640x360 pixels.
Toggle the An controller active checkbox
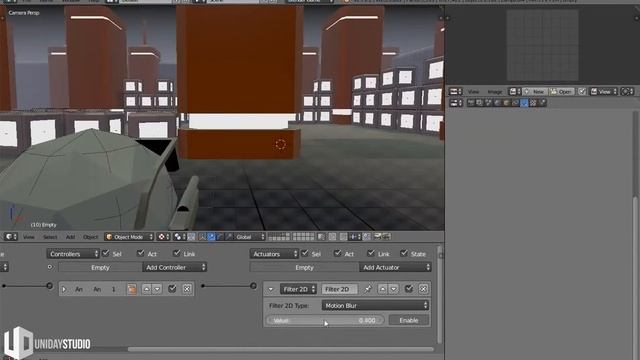click(x=172, y=289)
